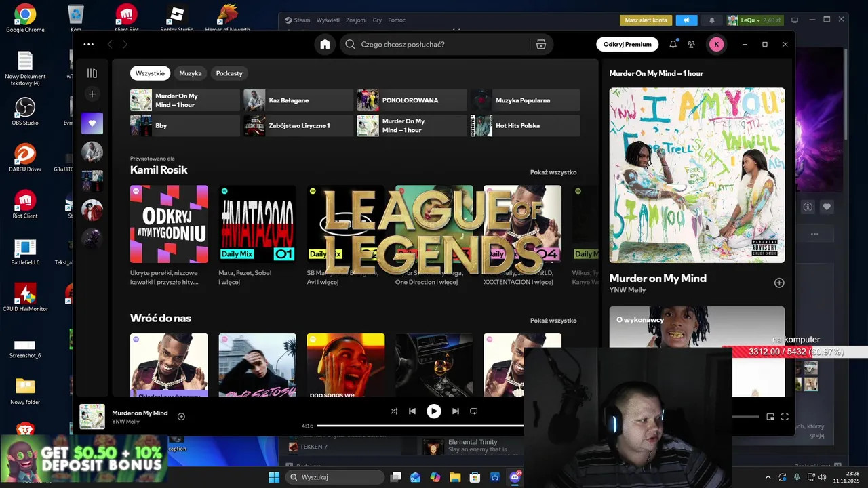
Task: Open Hot Hits Polska shortcut tile
Action: (x=526, y=125)
